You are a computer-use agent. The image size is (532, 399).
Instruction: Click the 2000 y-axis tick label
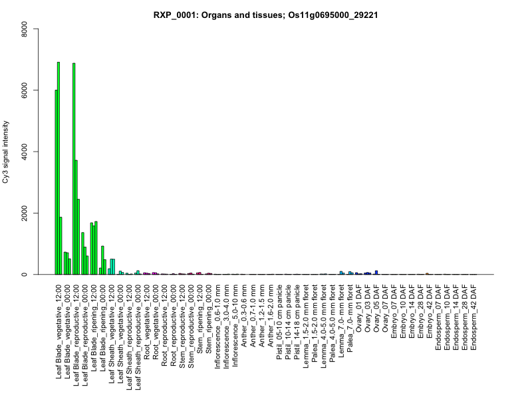point(24,213)
